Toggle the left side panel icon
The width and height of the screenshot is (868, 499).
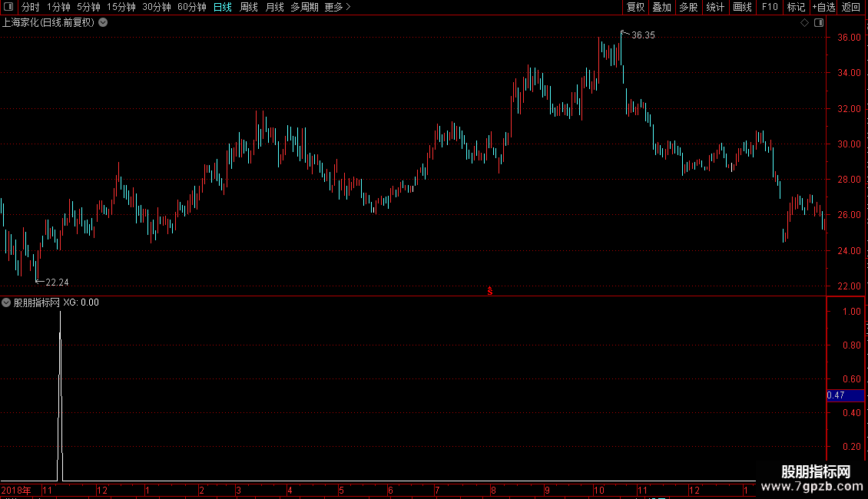(8, 7)
